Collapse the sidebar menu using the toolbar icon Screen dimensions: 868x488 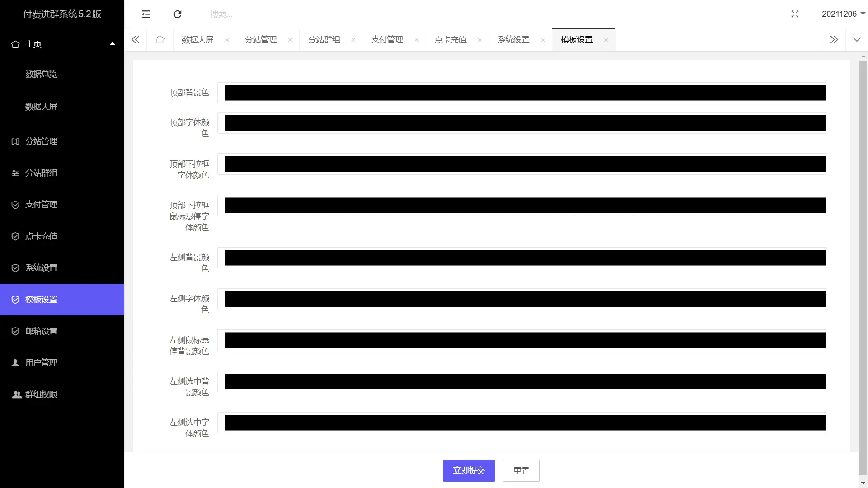[x=146, y=14]
